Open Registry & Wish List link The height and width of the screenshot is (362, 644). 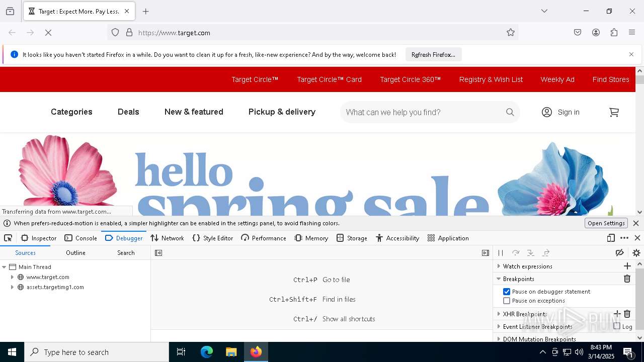click(x=491, y=79)
